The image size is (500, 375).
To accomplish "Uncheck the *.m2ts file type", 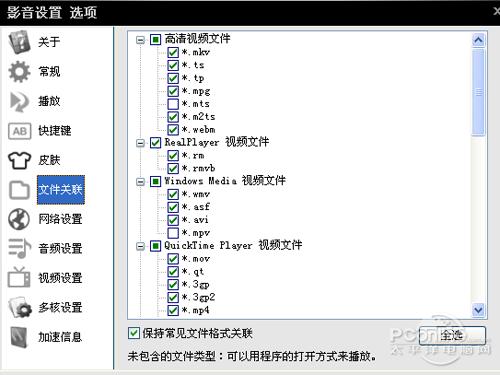I will [173, 117].
